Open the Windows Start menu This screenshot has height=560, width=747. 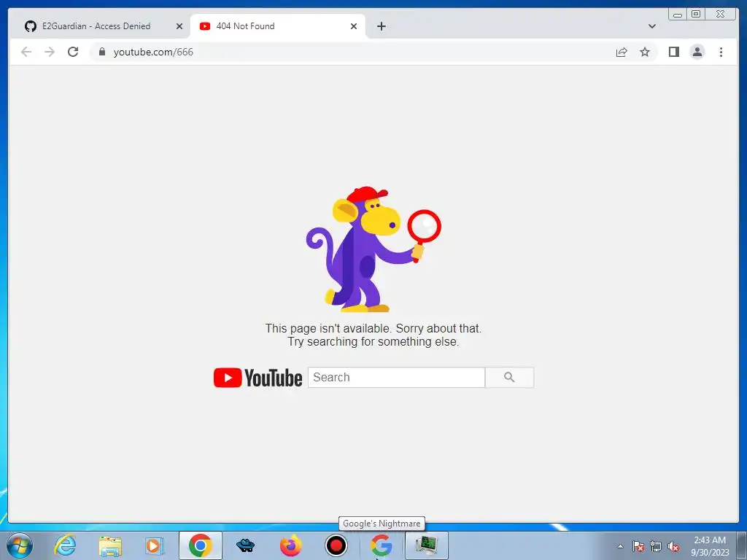(19, 545)
